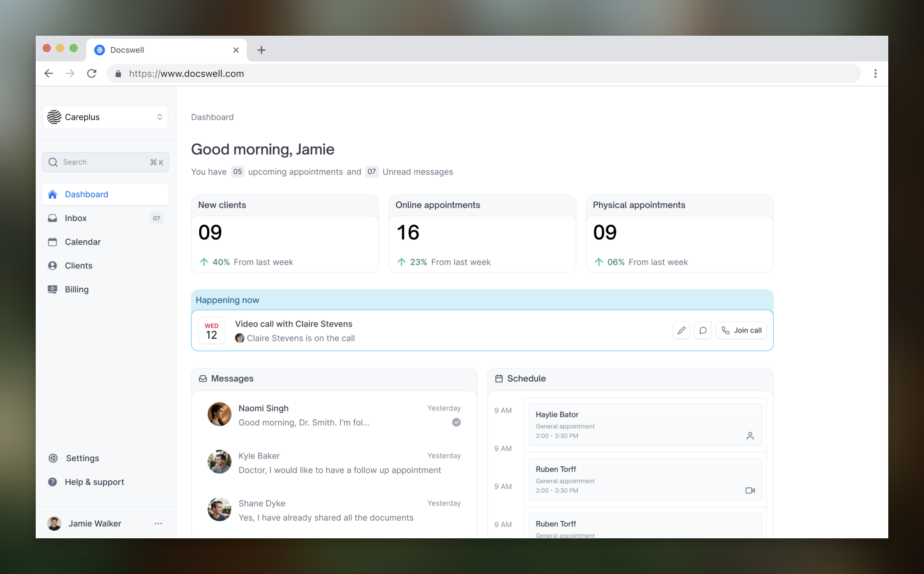Open the Clients section

106,266
